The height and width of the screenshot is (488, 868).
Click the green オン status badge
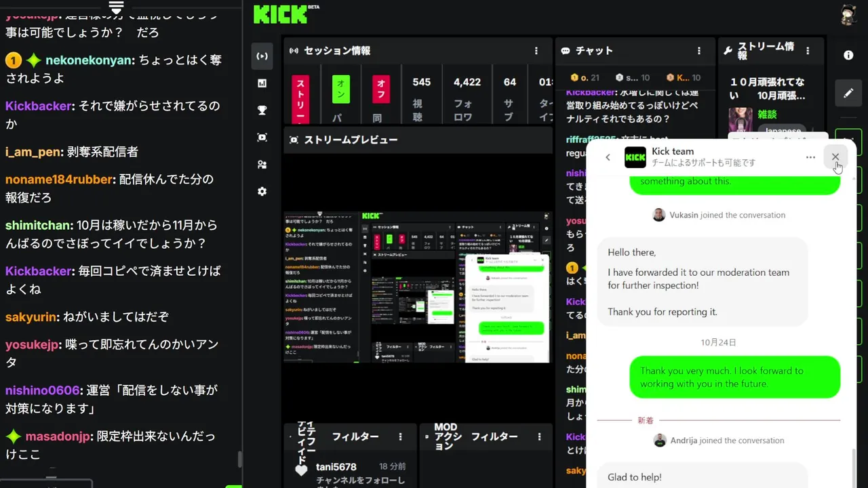click(x=341, y=89)
